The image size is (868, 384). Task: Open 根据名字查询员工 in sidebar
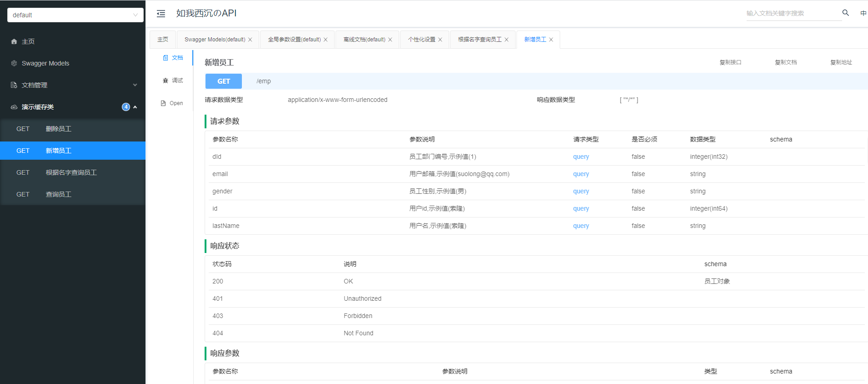click(x=73, y=172)
